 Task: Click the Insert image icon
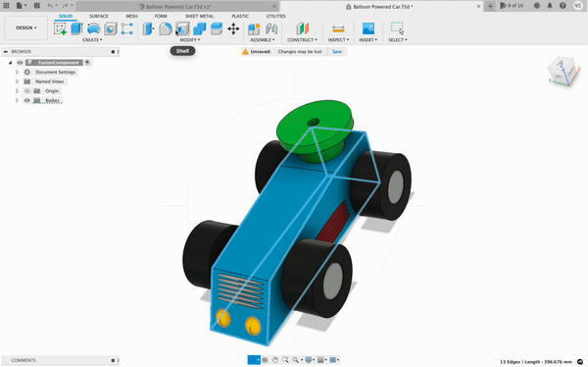tap(368, 28)
